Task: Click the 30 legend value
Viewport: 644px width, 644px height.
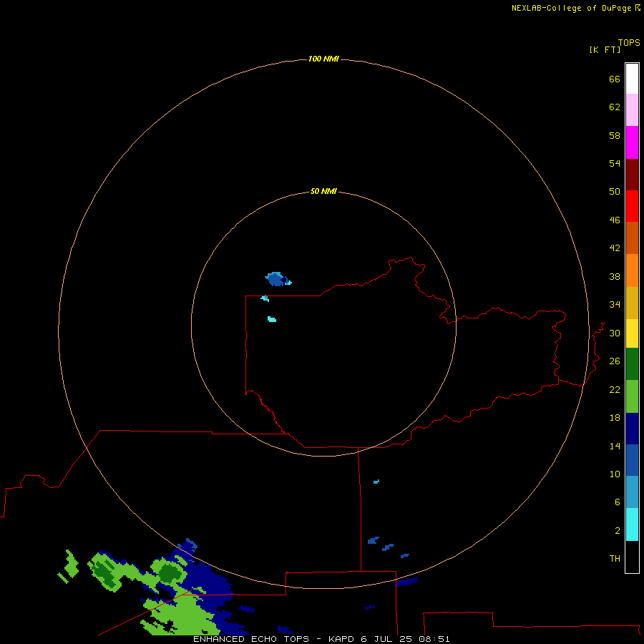Action: click(615, 333)
